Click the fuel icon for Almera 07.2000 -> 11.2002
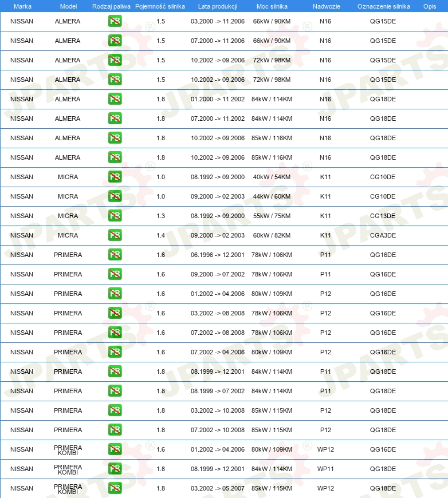The image size is (448, 498). tap(115, 118)
